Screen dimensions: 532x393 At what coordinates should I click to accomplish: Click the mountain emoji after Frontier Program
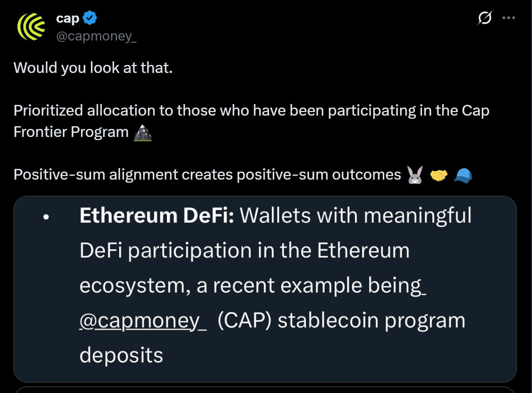[142, 132]
